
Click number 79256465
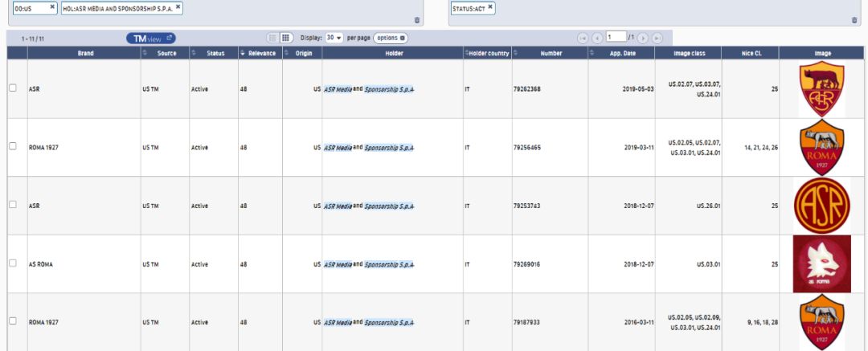[x=527, y=148]
